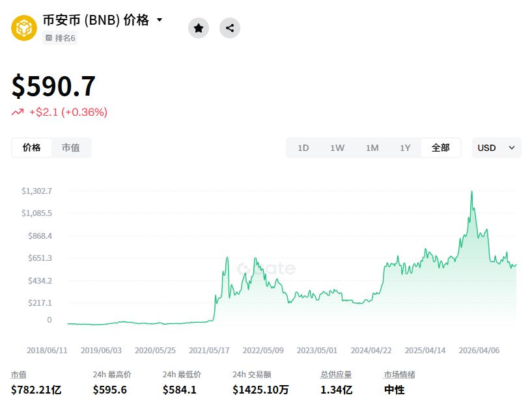Click the $1,085.5 y-axis label
The height and width of the screenshot is (404, 532).
pos(36,213)
